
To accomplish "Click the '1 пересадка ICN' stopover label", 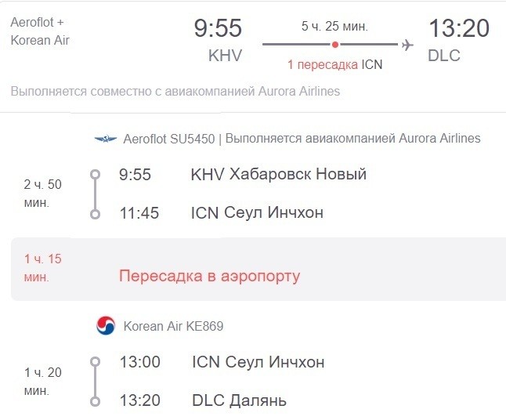I will click(334, 64).
